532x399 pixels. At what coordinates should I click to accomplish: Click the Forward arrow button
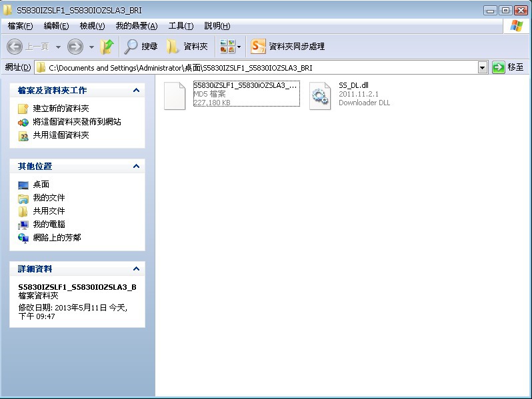click(x=75, y=47)
